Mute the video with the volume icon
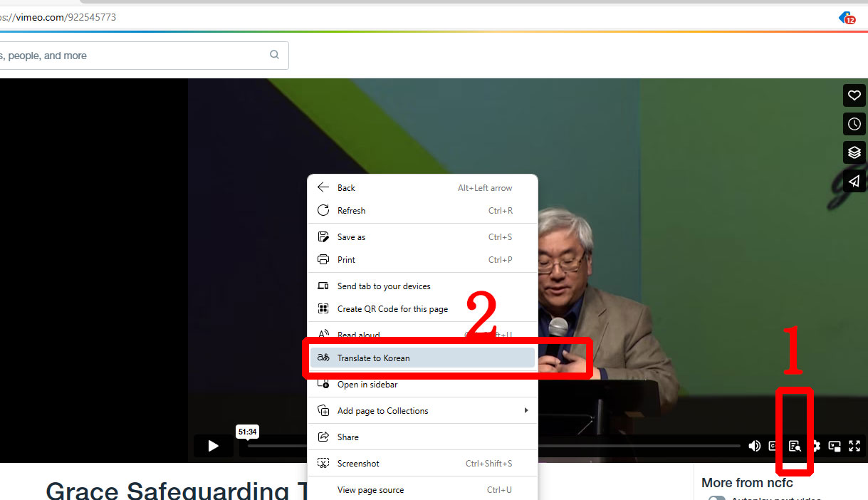This screenshot has width=868, height=500. 754,447
